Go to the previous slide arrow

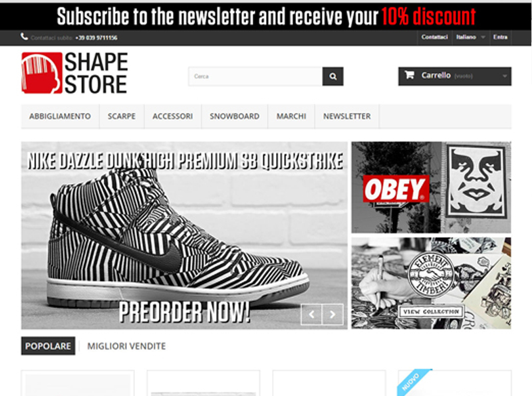[x=311, y=314]
